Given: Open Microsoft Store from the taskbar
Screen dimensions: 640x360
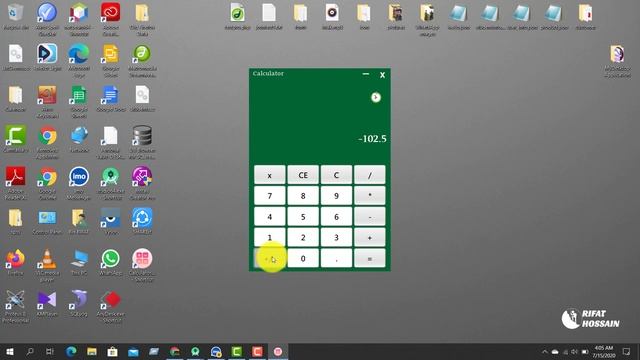Looking at the screenshot, I should [x=113, y=351].
